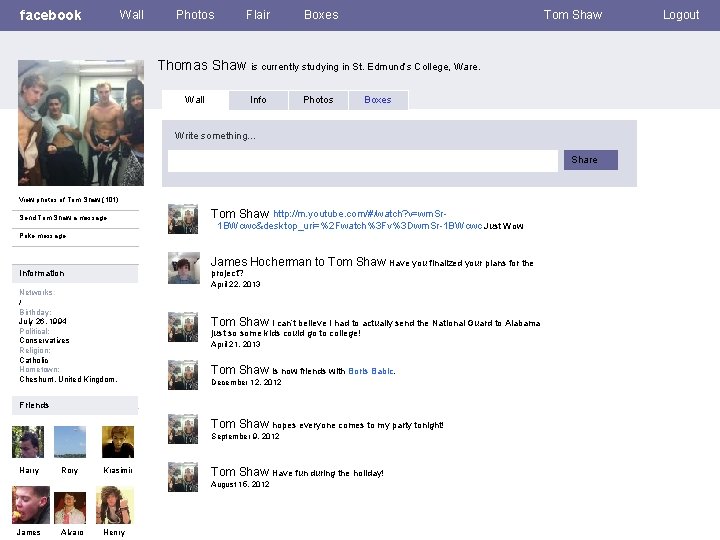Open Boxes in the top navigation bar
The image size is (720, 540).
tap(321, 15)
